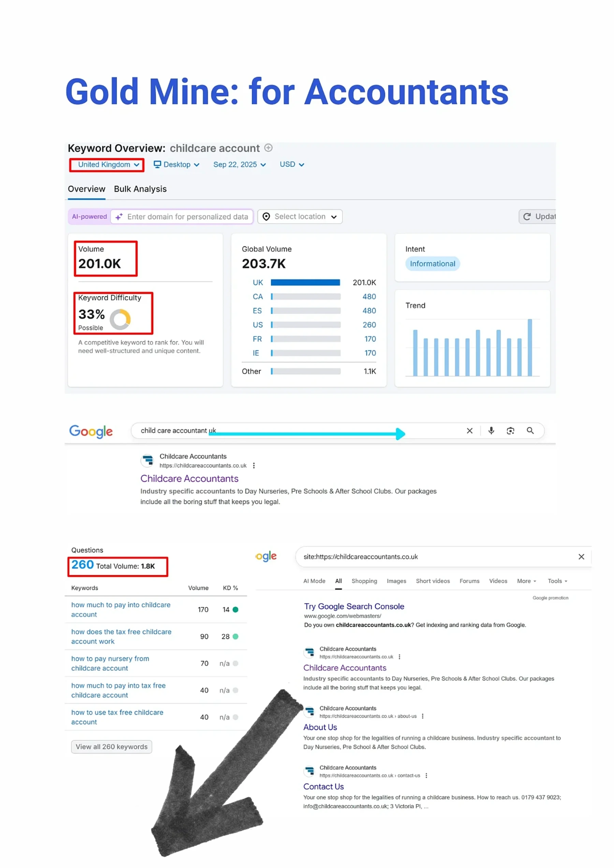Click the search by image lens icon

(x=510, y=431)
